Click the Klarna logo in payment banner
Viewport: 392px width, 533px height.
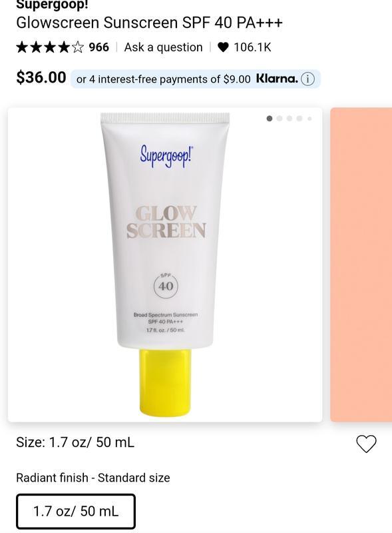point(277,79)
